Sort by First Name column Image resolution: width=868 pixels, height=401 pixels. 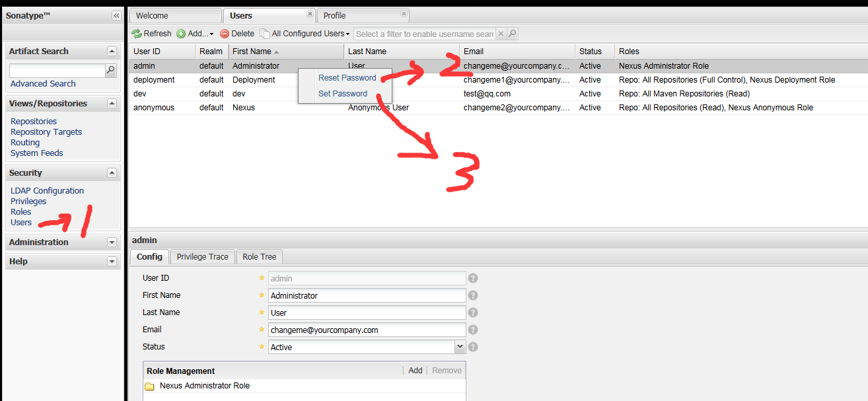[x=286, y=52]
